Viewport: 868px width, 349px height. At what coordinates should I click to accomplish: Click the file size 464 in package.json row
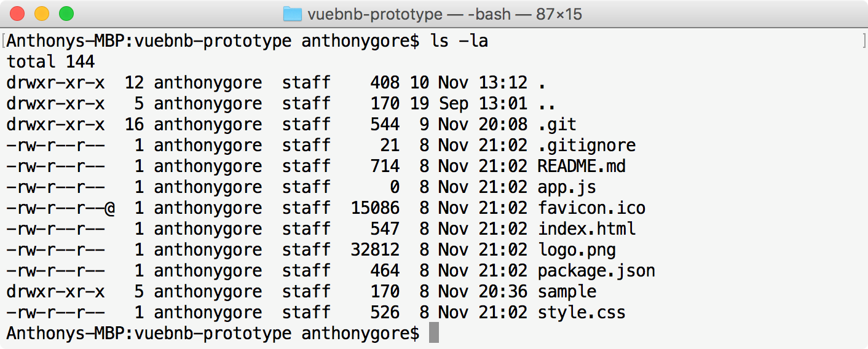point(385,270)
